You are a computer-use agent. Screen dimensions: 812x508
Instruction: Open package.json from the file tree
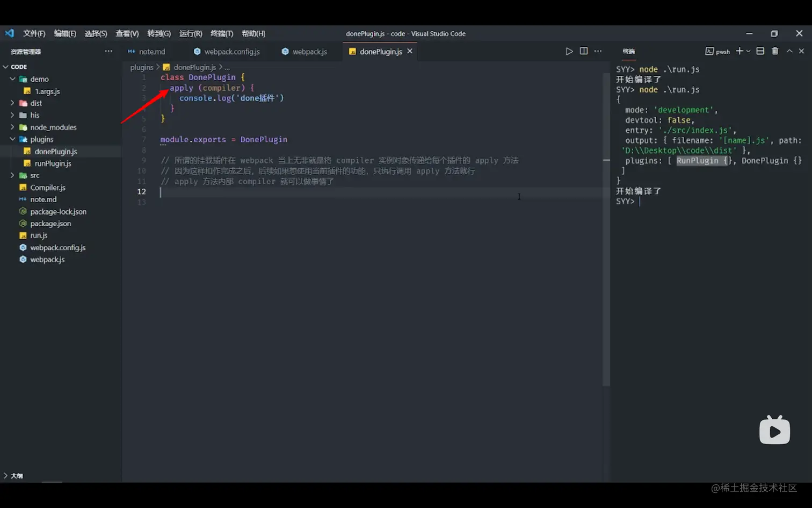click(50, 224)
